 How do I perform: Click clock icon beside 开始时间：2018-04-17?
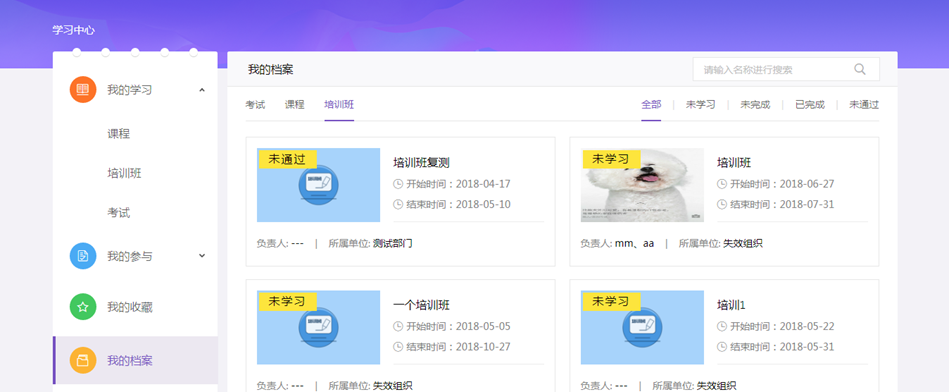pos(398,184)
